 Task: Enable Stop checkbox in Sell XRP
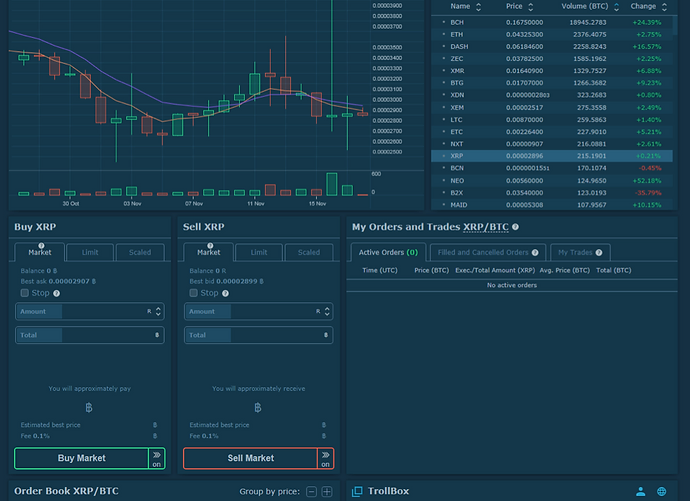(194, 293)
